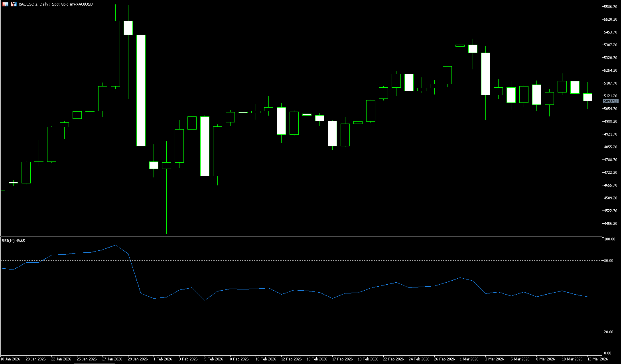Screen dimensions: 621x364
Task: Select the RSI(14) 49.65 indicator label
Action: pos(13,241)
